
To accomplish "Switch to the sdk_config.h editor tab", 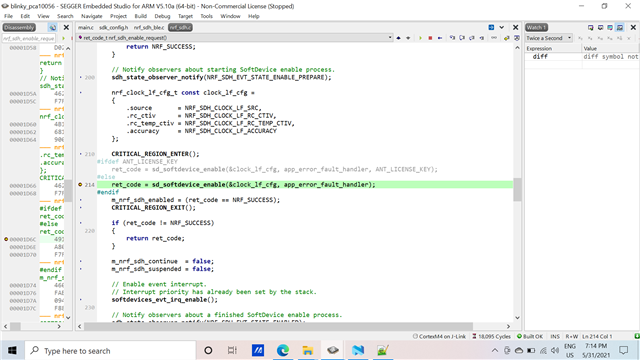I will [x=113, y=27].
